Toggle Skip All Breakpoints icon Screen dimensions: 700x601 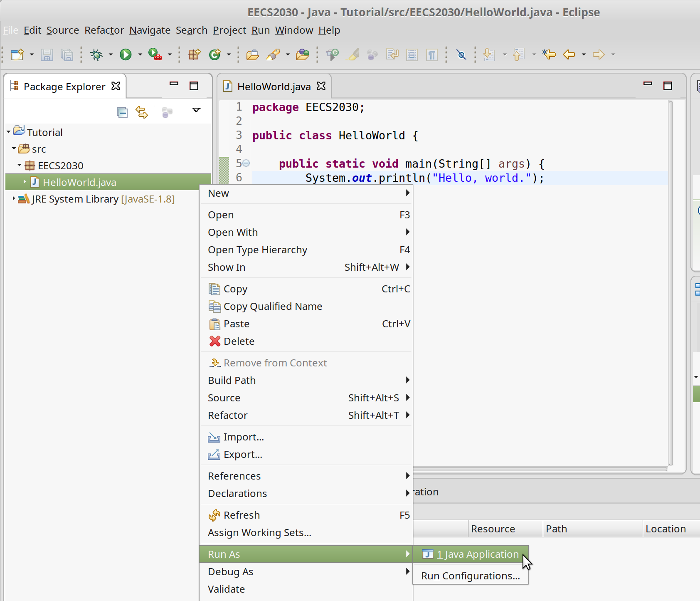(x=461, y=54)
